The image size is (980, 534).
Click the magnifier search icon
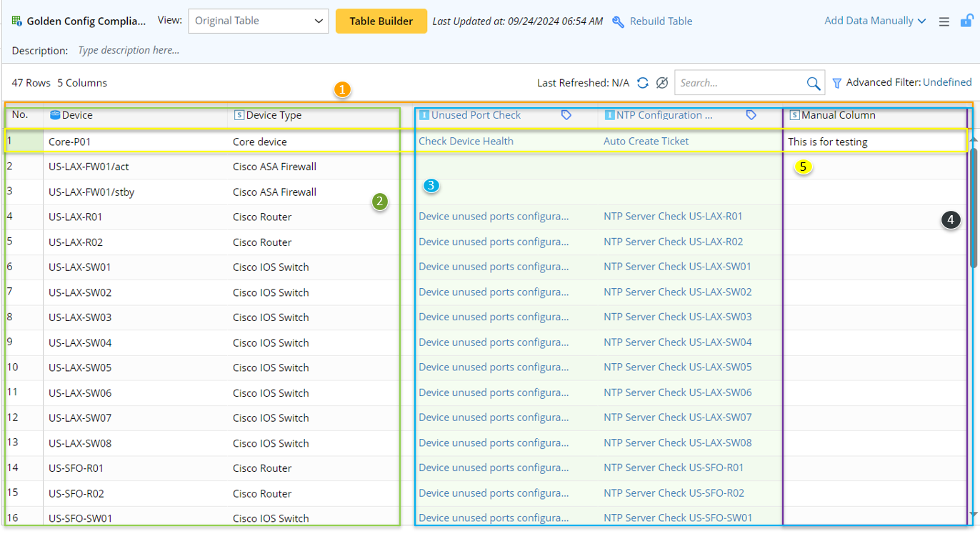[813, 84]
